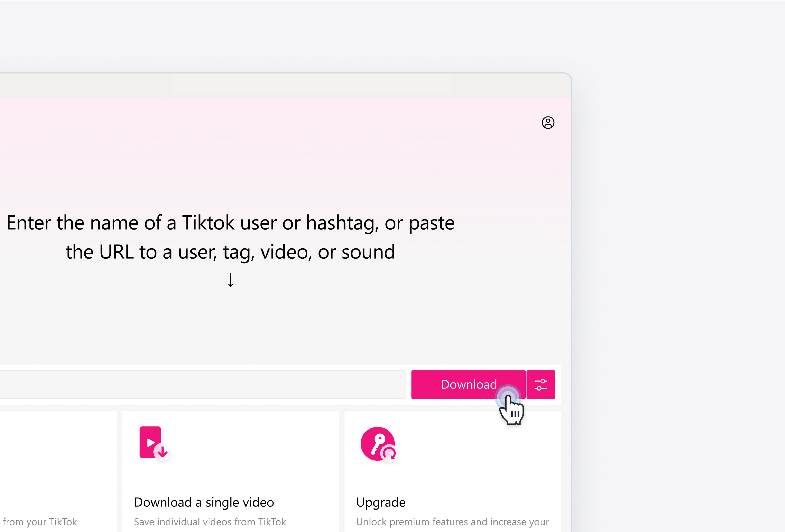Focus the TikTok URL input field

[203, 385]
